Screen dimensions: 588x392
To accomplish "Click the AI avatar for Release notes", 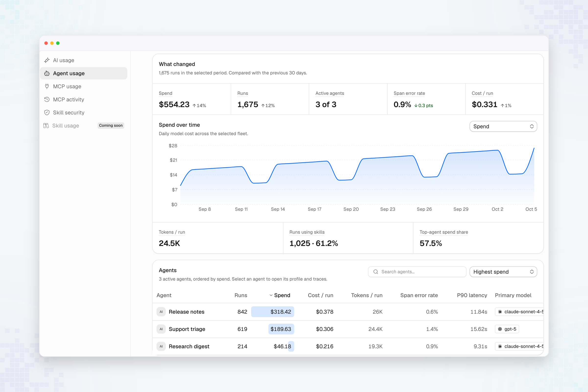I will [x=161, y=312].
